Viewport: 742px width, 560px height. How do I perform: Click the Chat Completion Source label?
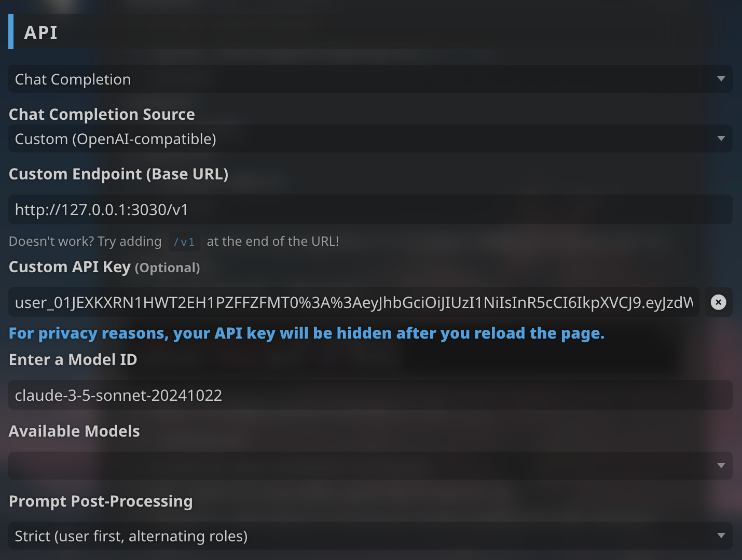pyautogui.click(x=102, y=114)
